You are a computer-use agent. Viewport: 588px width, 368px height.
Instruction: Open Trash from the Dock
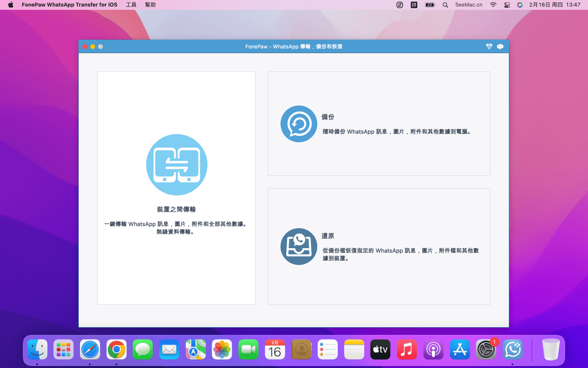(551, 350)
